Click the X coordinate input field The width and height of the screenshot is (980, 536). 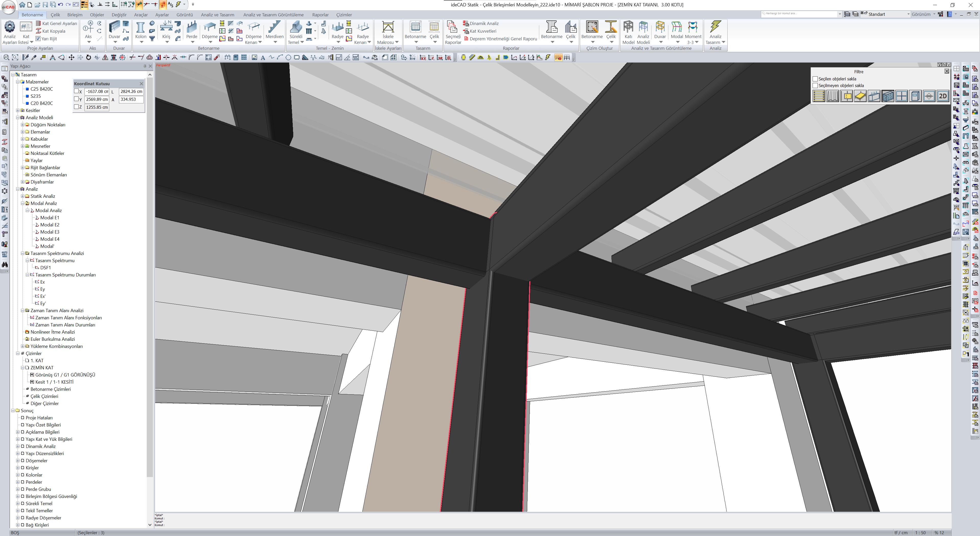[97, 92]
